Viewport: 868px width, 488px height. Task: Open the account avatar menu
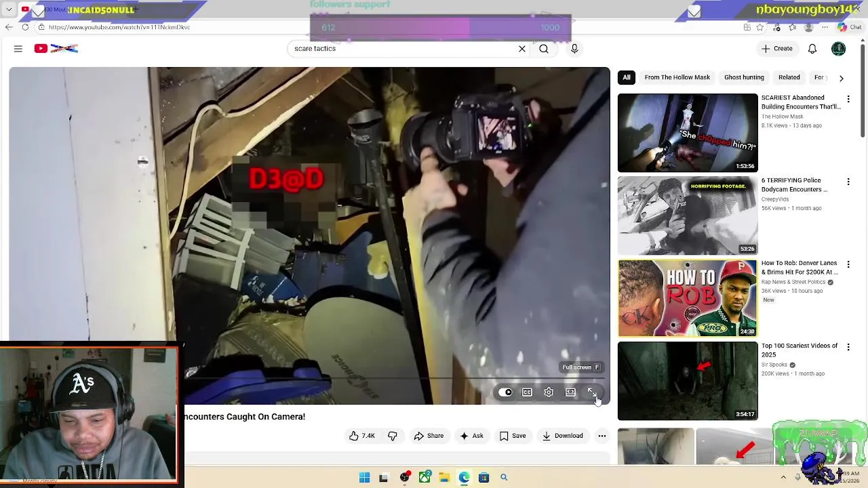(x=839, y=49)
